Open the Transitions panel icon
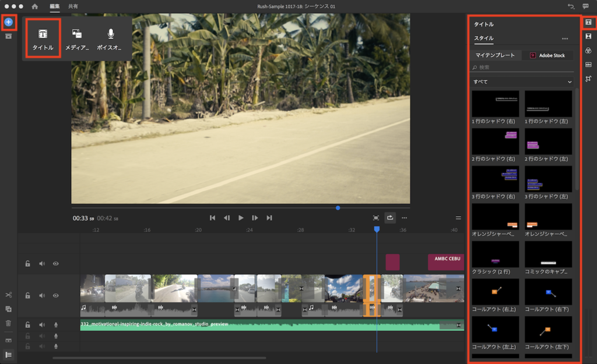The image size is (597, 364). [x=588, y=37]
